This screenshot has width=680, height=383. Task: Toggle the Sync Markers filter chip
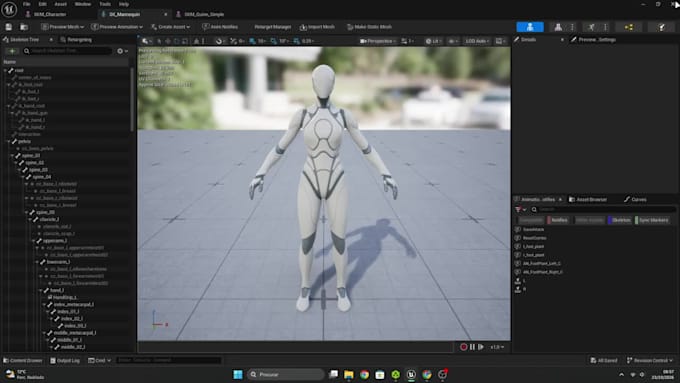pyautogui.click(x=652, y=220)
